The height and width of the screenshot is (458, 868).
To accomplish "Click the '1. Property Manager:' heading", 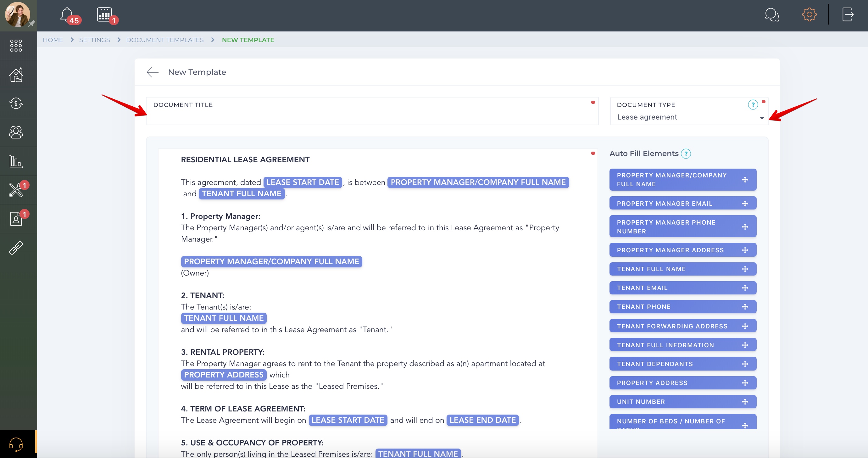I will (x=220, y=216).
